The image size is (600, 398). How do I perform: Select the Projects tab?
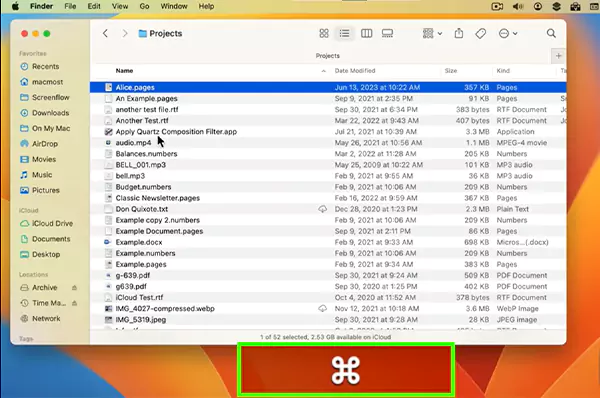point(328,56)
